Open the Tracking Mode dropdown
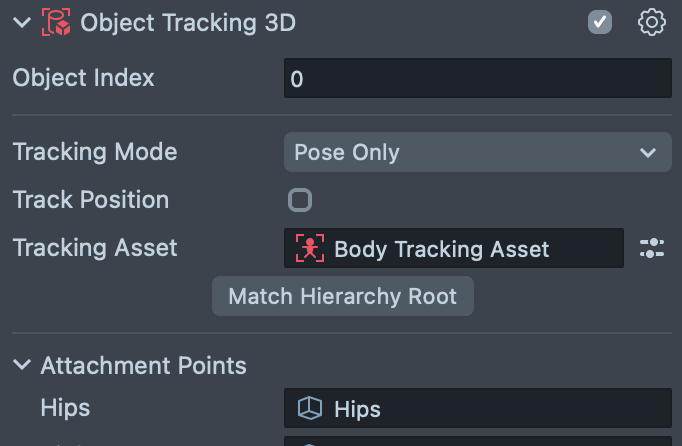 [477, 153]
